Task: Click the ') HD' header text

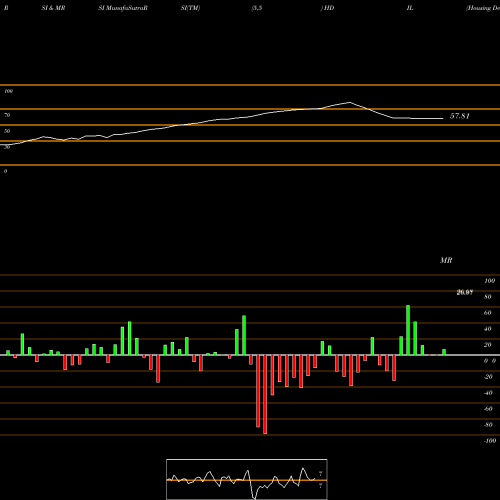Action: [327, 8]
